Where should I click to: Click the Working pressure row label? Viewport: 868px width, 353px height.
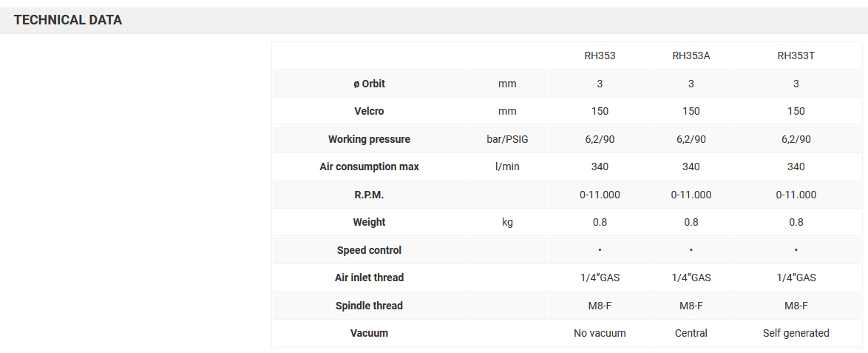[369, 139]
